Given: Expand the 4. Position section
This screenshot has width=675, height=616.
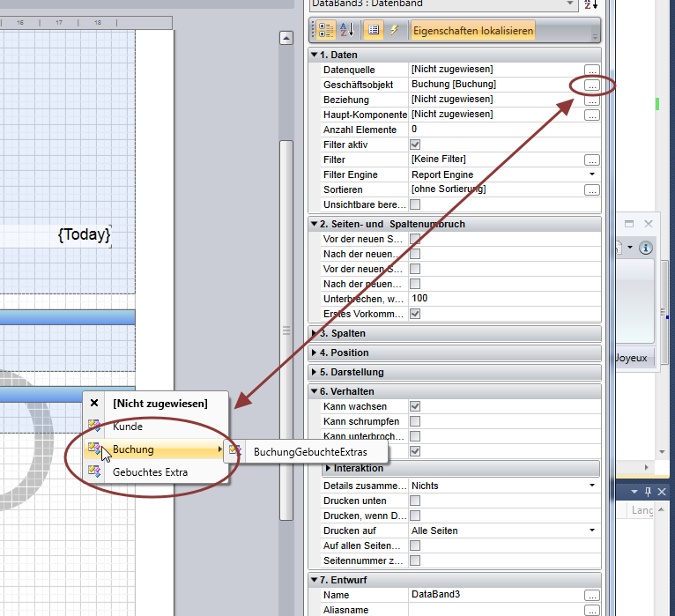Looking at the screenshot, I should tap(315, 353).
